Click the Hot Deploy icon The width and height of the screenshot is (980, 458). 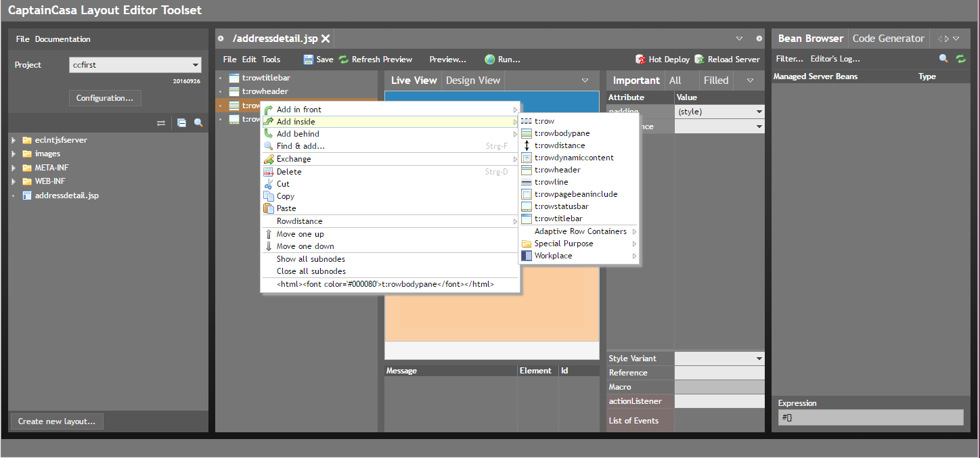point(640,60)
